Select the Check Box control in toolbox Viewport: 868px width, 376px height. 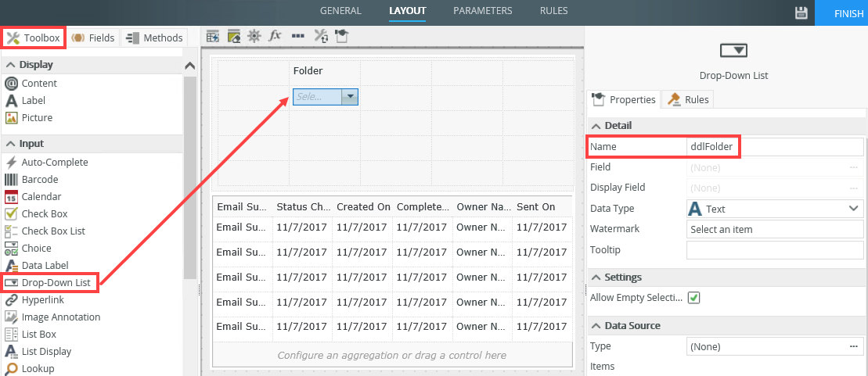[45, 214]
